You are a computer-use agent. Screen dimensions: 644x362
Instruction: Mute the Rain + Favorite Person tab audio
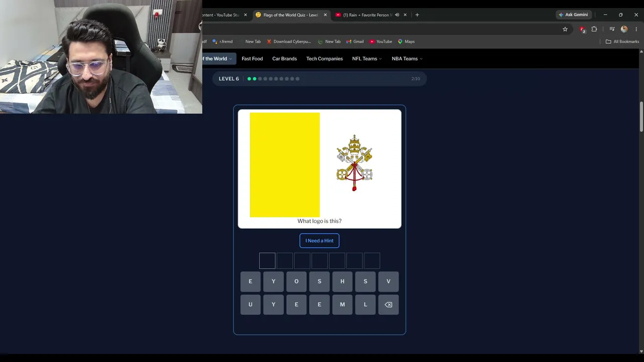coord(397,15)
